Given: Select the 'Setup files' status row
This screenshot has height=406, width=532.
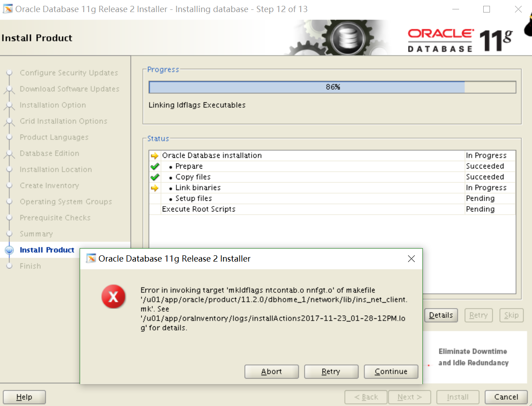Looking at the screenshot, I should pos(332,199).
